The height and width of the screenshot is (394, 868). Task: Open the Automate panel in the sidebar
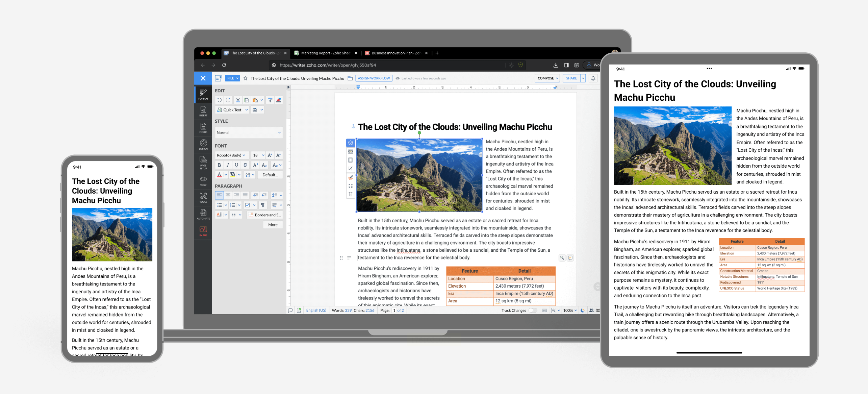[x=203, y=214]
